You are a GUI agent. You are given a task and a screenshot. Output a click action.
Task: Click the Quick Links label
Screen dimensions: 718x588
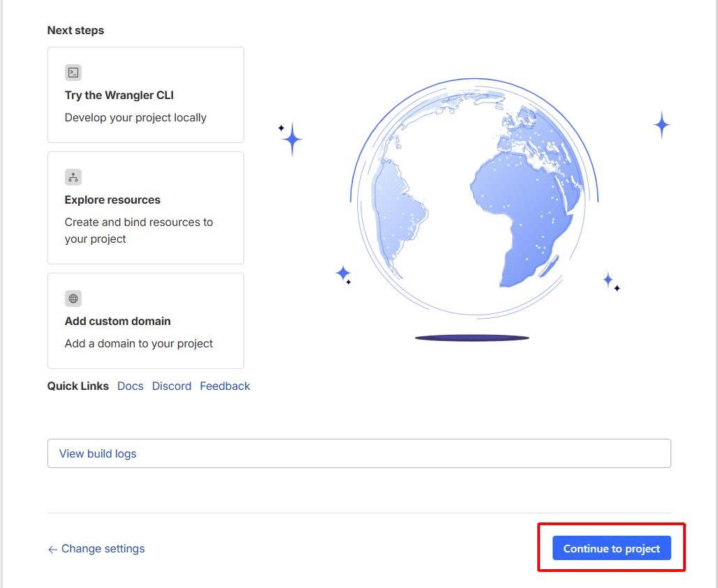pyautogui.click(x=78, y=386)
